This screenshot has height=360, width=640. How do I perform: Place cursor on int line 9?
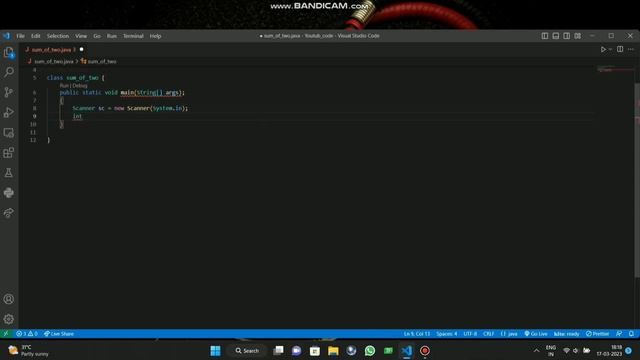[x=77, y=116]
